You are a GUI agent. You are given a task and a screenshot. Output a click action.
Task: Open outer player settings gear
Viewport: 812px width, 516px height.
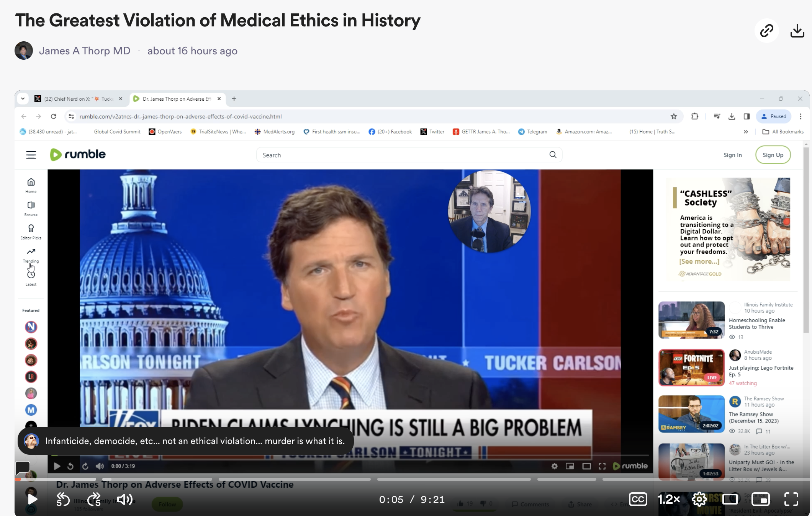[699, 499]
